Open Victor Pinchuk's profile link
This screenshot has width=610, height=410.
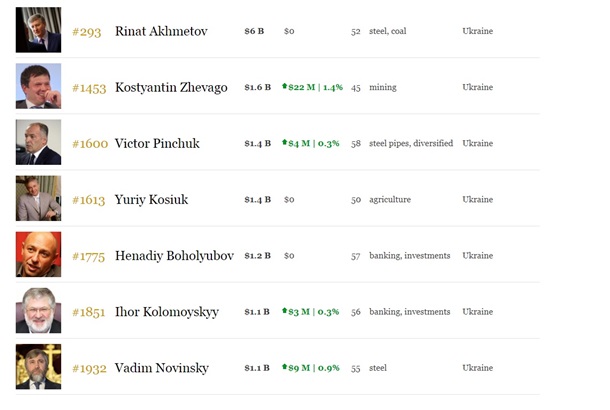point(157,143)
